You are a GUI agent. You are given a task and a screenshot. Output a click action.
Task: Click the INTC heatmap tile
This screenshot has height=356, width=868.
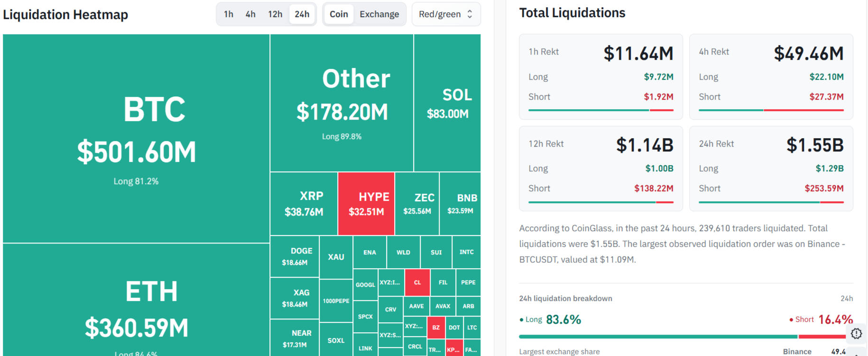(466, 252)
